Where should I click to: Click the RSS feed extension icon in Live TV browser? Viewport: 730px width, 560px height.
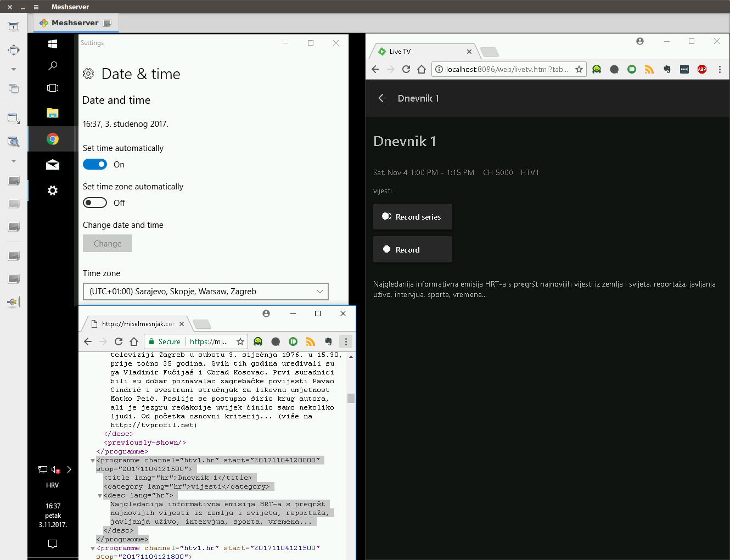tap(649, 69)
